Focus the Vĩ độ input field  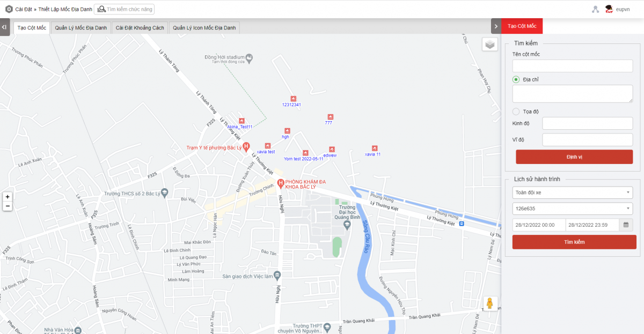tap(588, 140)
